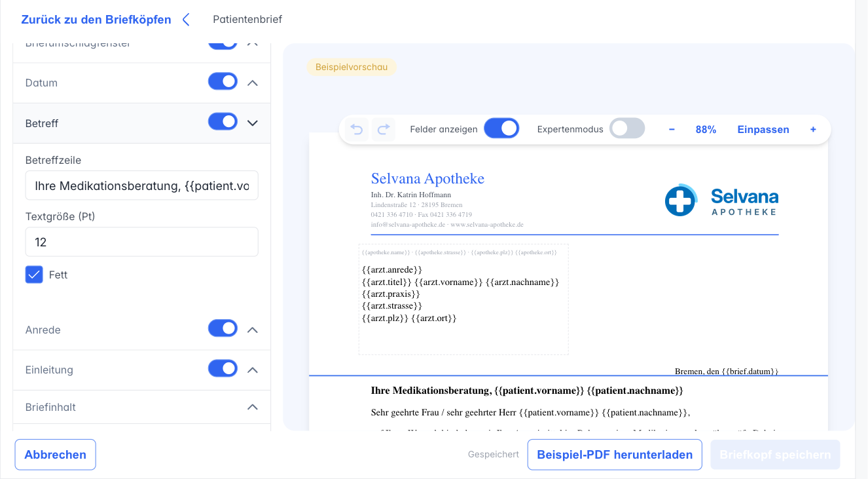Viewport: 868px width, 479px height.
Task: Disable the Datum toggle
Action: [x=223, y=82]
